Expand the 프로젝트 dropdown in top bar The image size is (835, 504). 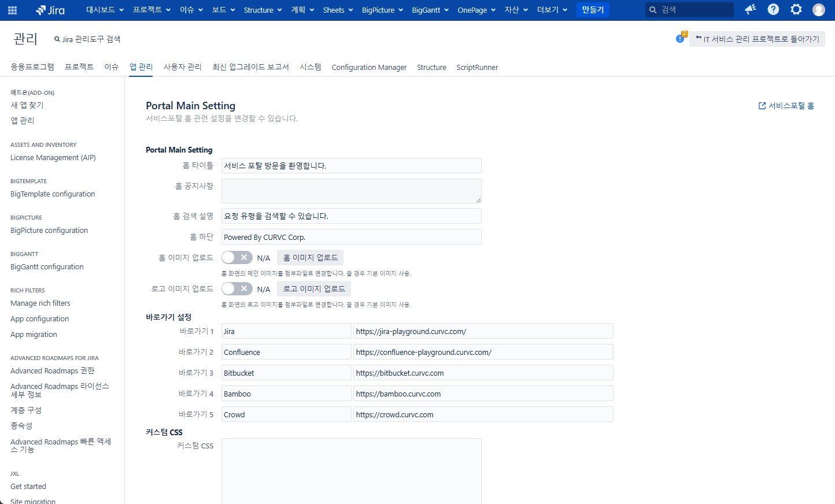[152, 10]
